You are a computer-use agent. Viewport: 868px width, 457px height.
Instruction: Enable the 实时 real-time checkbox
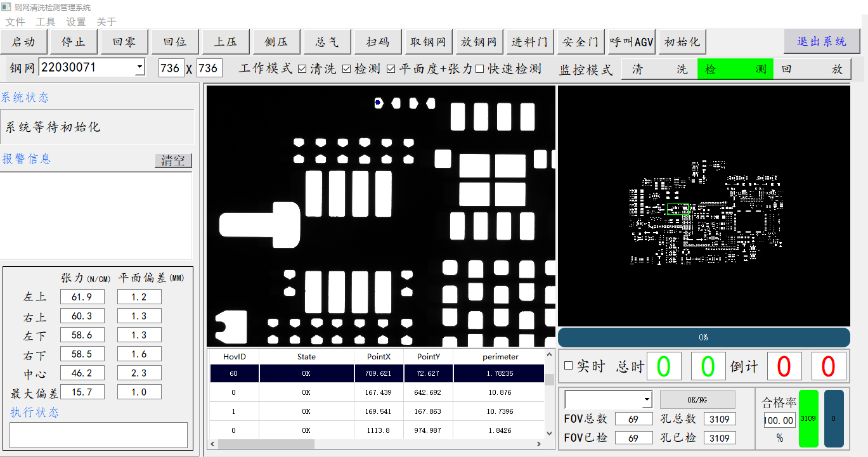[568, 366]
